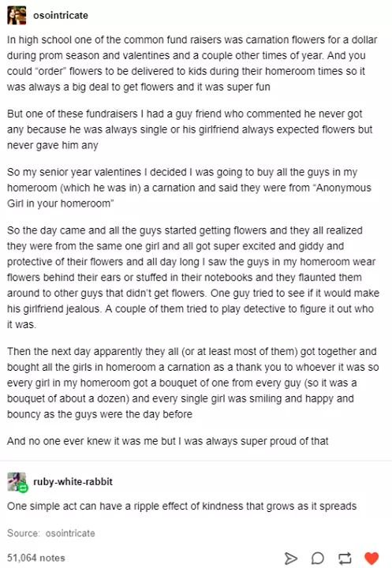The width and height of the screenshot is (392, 568).
Task: Click the share paper-plane icon
Action: (x=290, y=559)
